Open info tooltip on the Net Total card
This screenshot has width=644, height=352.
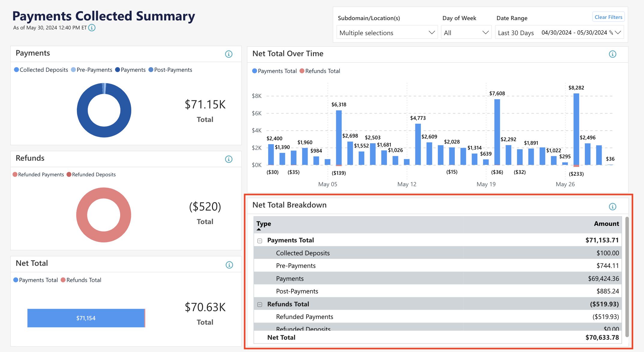click(x=229, y=265)
